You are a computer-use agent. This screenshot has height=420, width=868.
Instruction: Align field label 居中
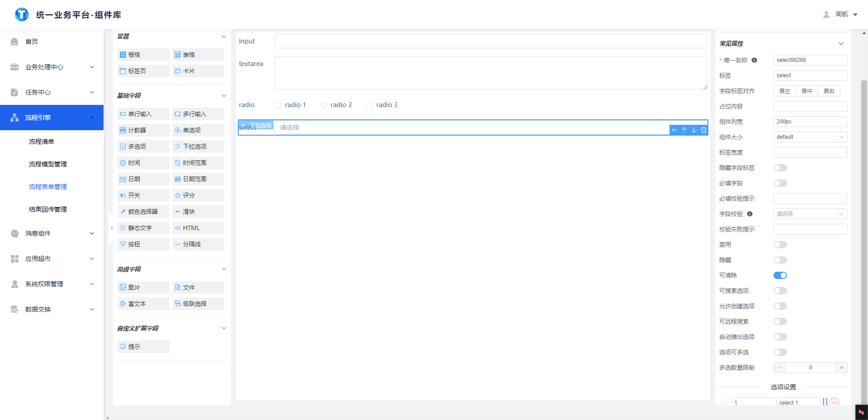click(807, 91)
